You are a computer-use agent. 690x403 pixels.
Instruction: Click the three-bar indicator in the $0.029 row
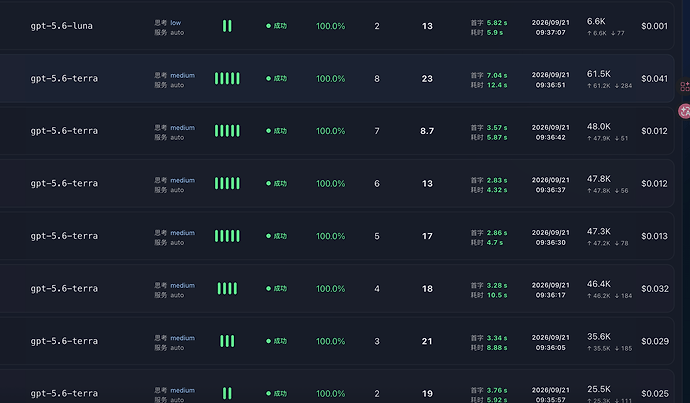pos(227,341)
